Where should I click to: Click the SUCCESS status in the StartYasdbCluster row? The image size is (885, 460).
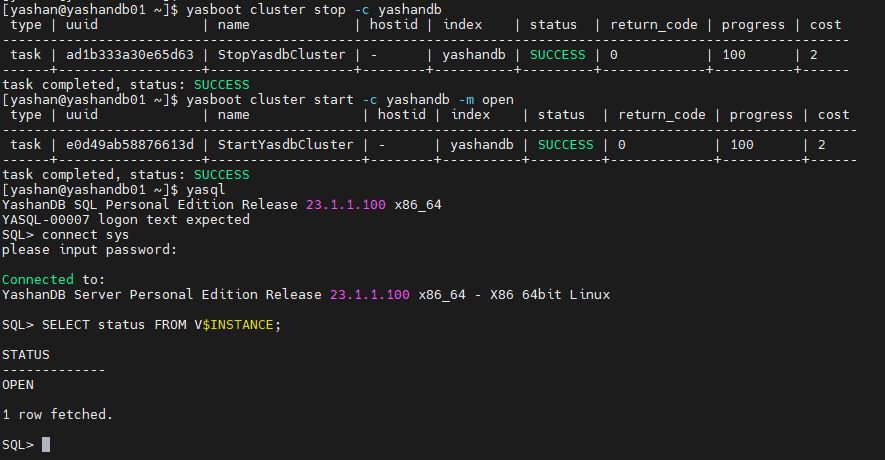point(565,145)
